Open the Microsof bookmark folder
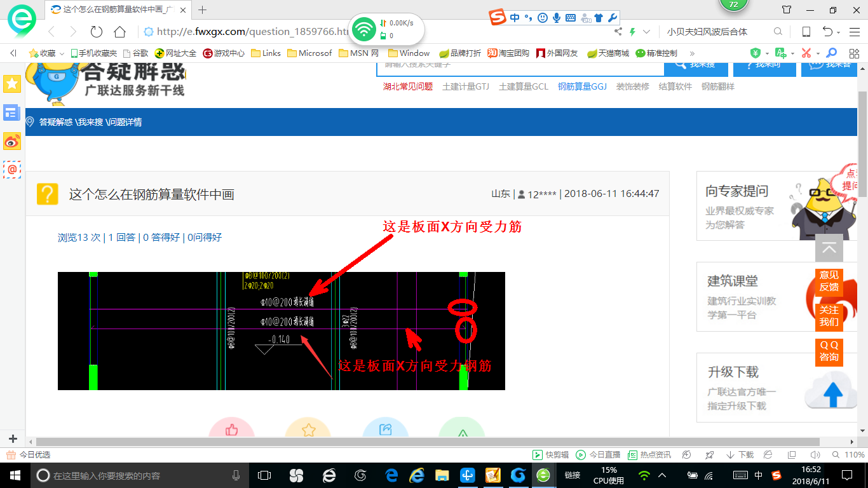The width and height of the screenshot is (868, 488). (309, 53)
